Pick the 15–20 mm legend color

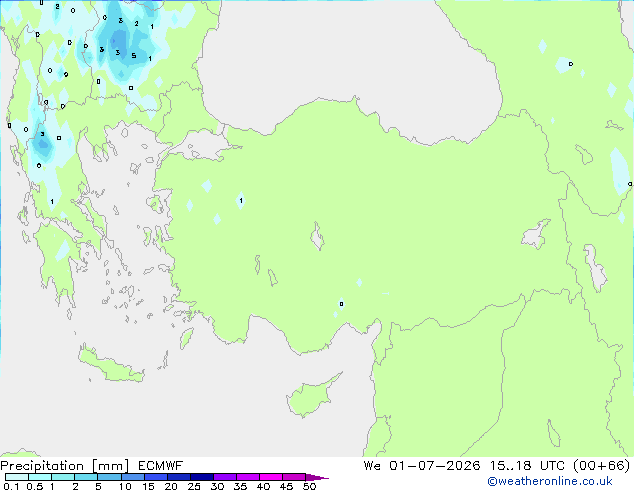(155, 477)
